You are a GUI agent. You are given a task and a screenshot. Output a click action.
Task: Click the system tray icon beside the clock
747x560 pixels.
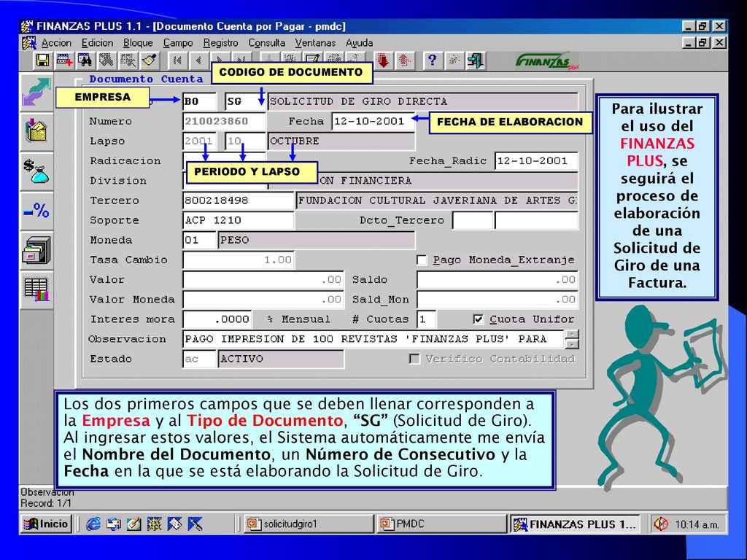coord(661,524)
